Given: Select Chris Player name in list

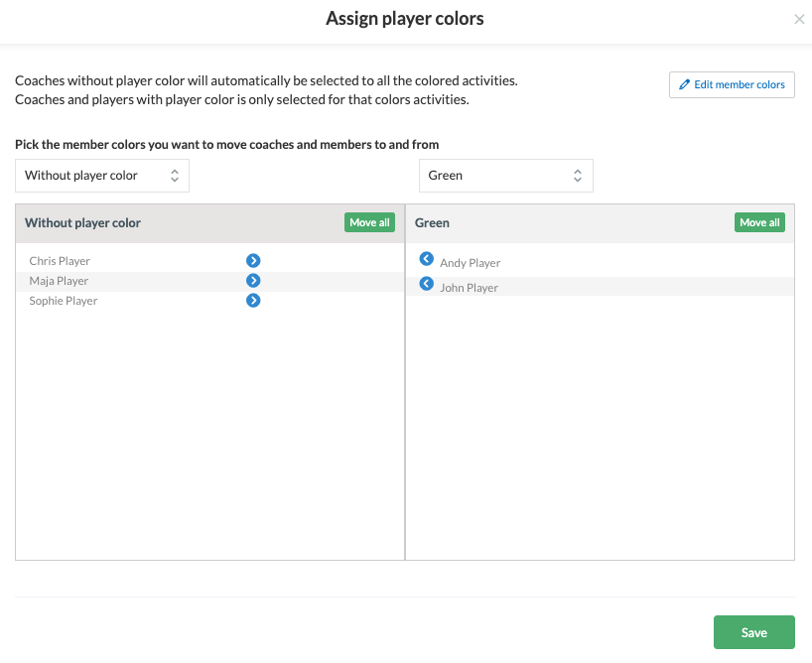Looking at the screenshot, I should click(60, 261).
